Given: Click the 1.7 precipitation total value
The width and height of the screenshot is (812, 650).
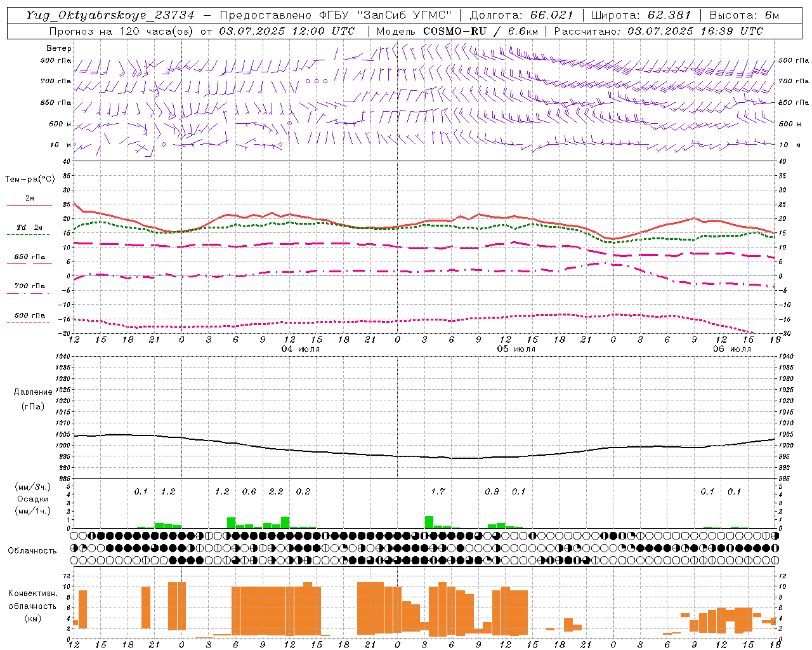Looking at the screenshot, I should point(438,492).
